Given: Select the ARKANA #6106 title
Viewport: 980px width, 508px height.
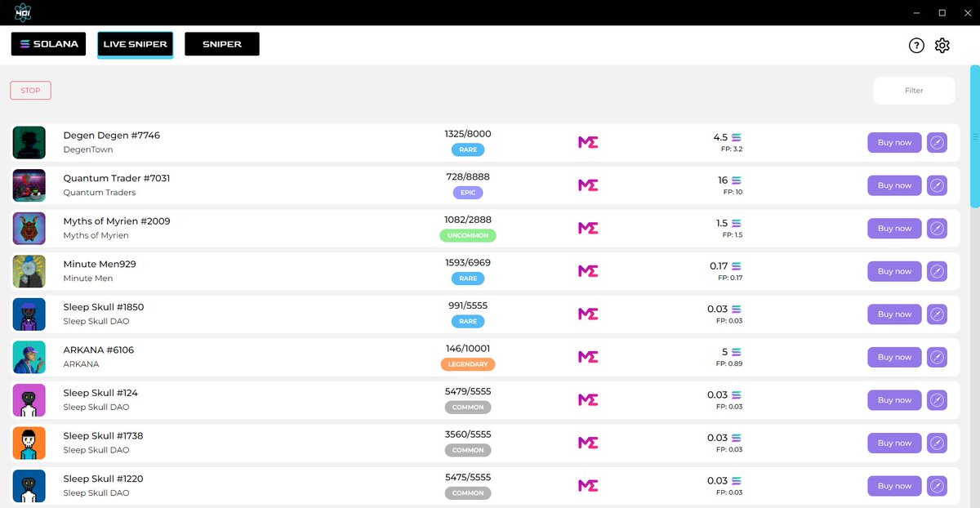Looking at the screenshot, I should (99, 350).
